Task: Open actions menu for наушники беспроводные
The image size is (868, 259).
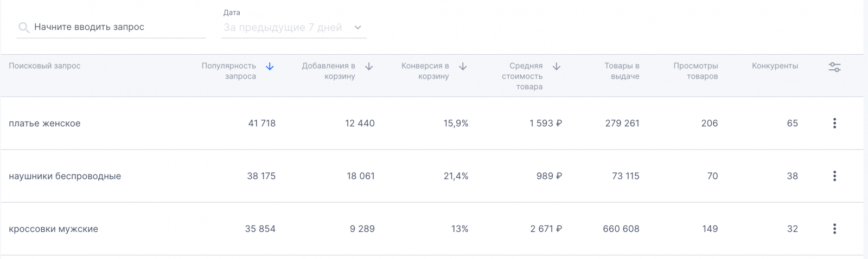Action: pos(834,176)
